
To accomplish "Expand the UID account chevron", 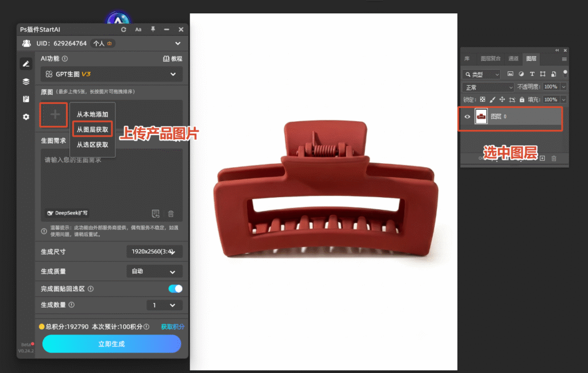I will [178, 44].
